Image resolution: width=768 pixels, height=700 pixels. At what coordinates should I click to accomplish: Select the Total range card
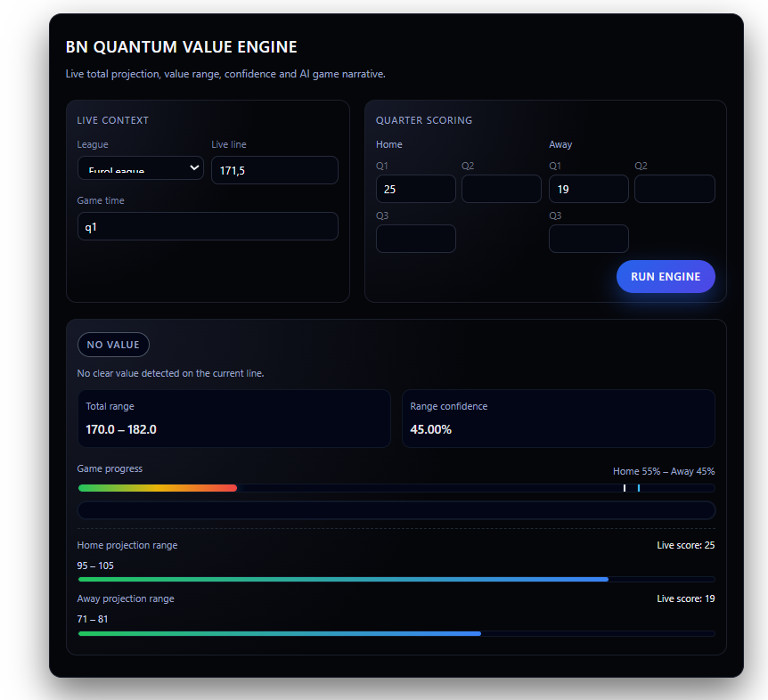click(x=233, y=419)
